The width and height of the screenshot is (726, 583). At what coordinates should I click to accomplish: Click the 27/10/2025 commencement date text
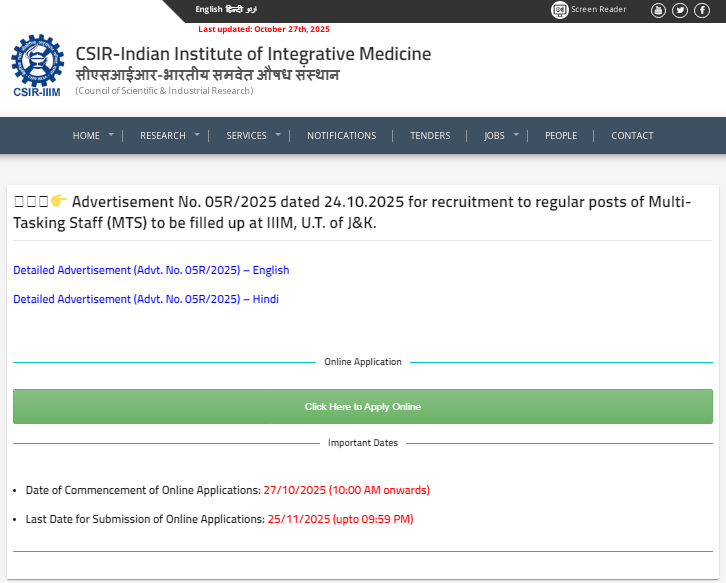[x=346, y=490]
